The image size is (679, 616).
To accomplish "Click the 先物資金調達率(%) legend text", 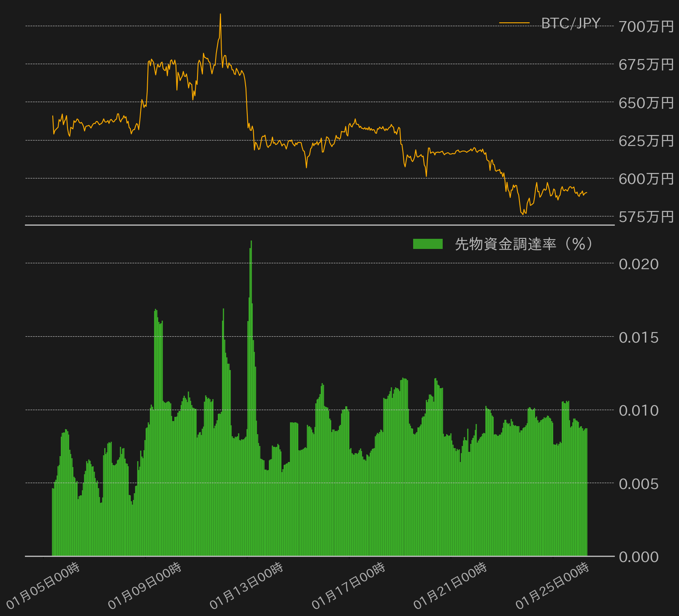I will coord(524,244).
